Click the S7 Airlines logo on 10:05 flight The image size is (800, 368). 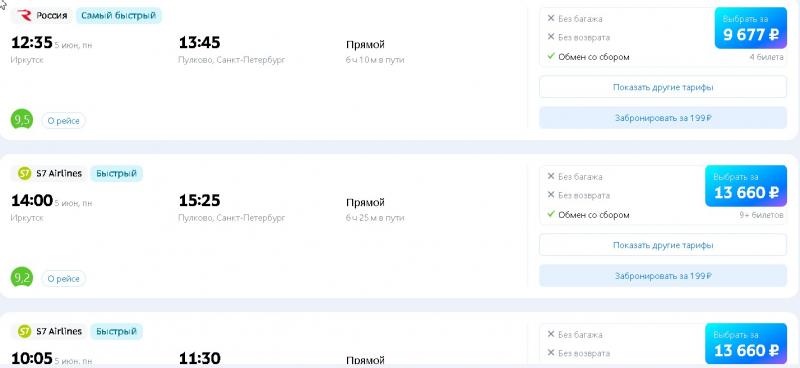coord(24,332)
